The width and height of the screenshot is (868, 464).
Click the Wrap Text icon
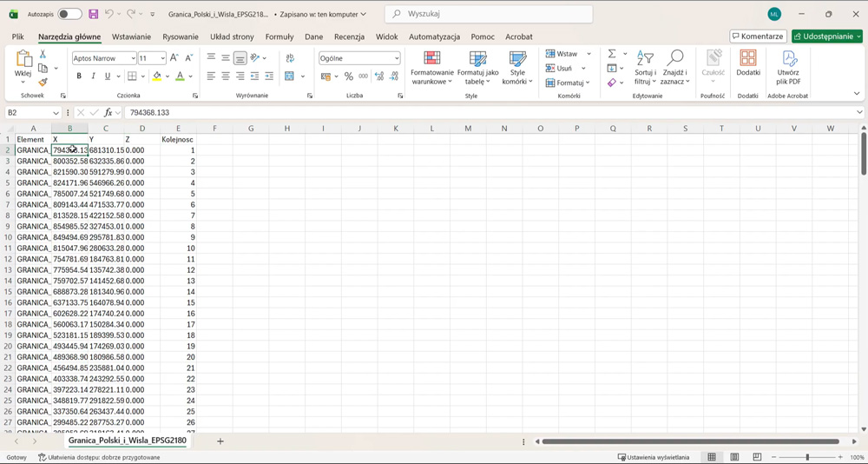tap(290, 58)
